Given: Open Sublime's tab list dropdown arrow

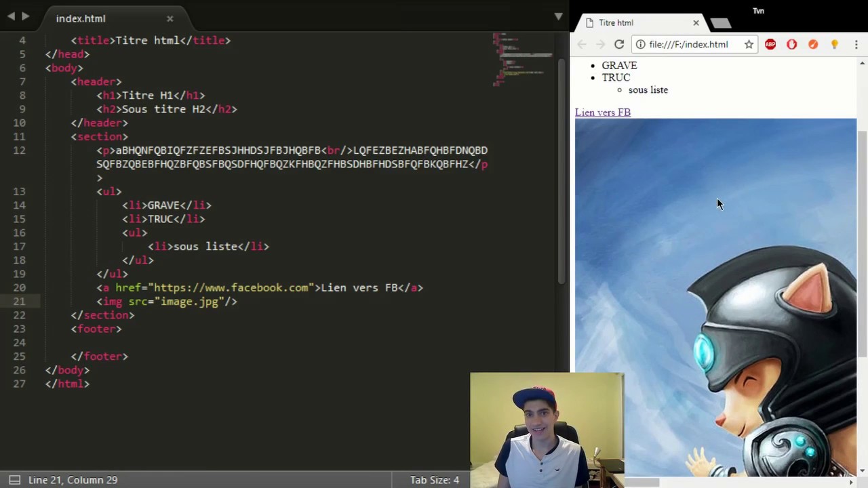Looking at the screenshot, I should 558,16.
